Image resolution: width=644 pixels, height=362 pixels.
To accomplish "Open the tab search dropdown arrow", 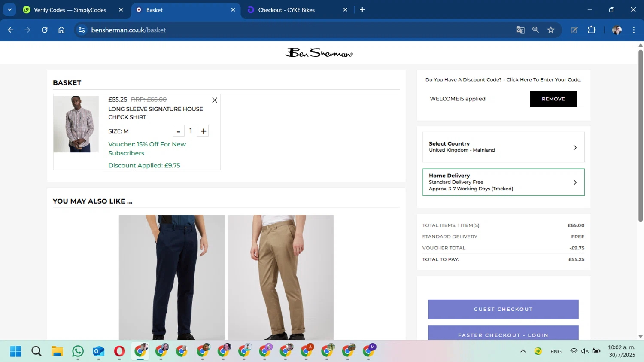I will pos(9,9).
